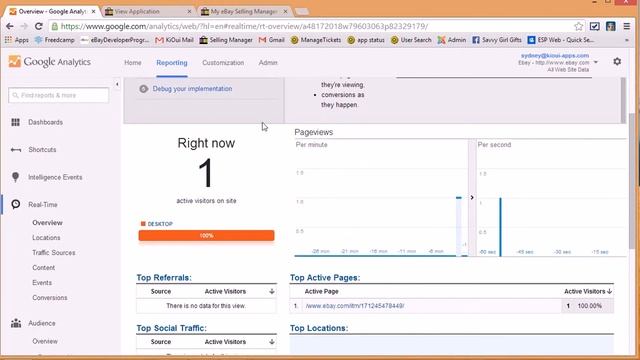Image resolution: width=640 pixels, height=360 pixels.
Task: Click the browser address bar URL
Action: pos(244,27)
